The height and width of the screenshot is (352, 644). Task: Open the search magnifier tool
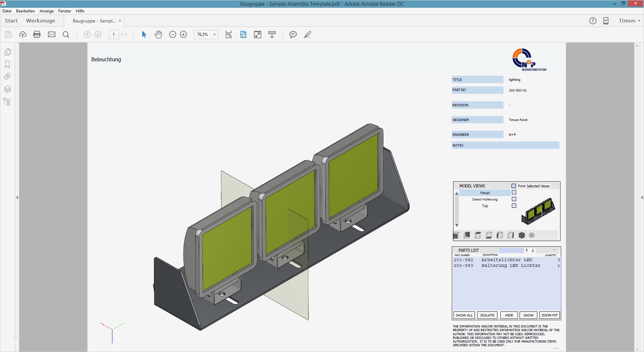tap(66, 35)
